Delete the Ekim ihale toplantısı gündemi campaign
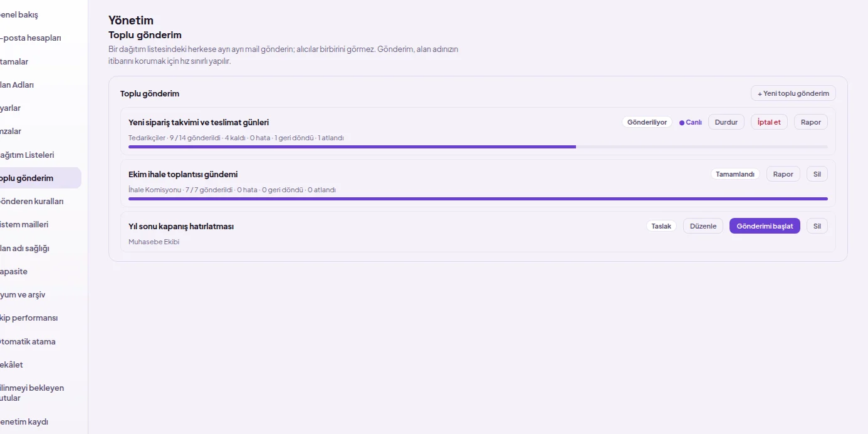Screen dimensions: 868x434 point(817,174)
